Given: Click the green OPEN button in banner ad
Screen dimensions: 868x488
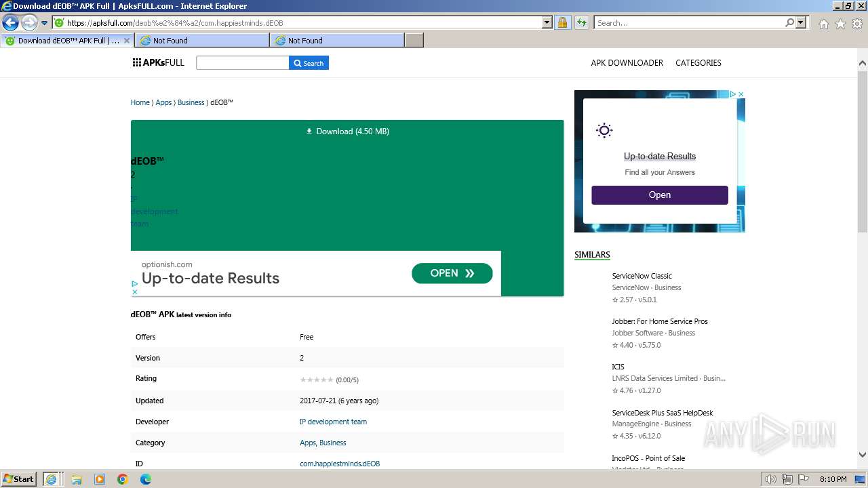Looking at the screenshot, I should click(452, 273).
